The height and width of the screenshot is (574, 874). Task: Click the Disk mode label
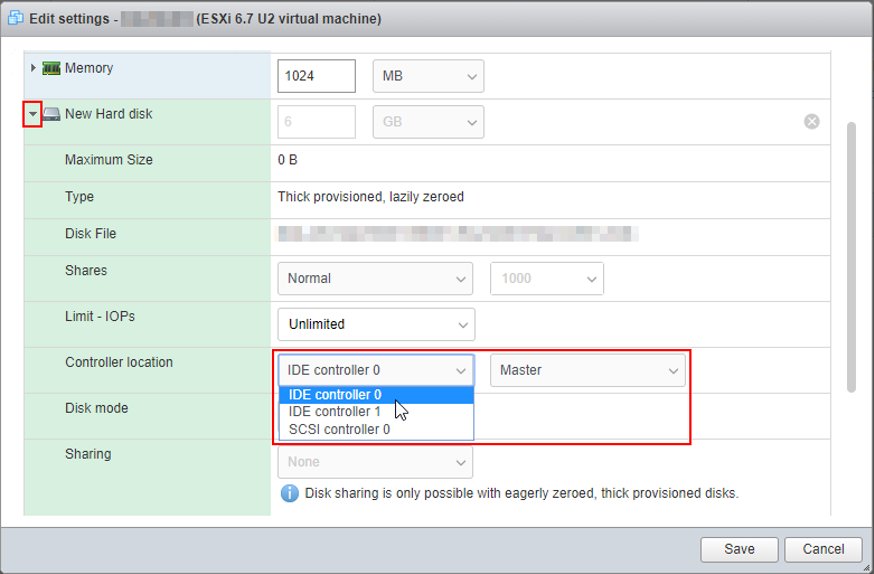pos(96,408)
